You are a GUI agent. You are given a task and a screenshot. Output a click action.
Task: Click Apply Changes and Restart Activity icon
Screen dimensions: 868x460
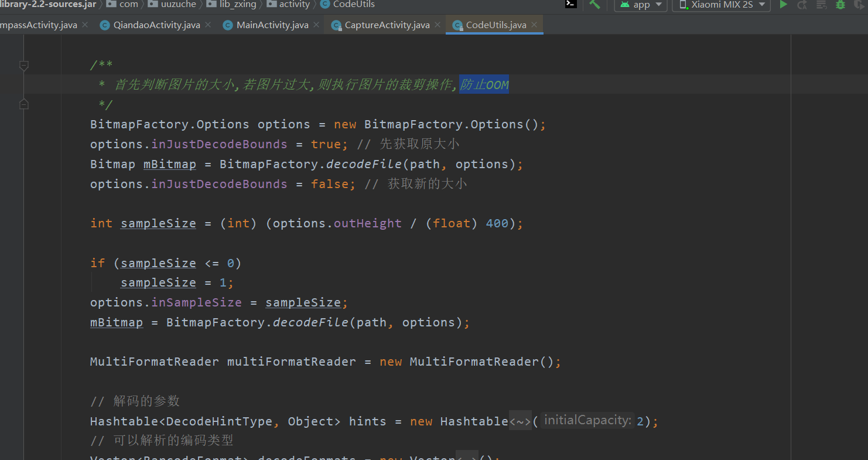802,5
